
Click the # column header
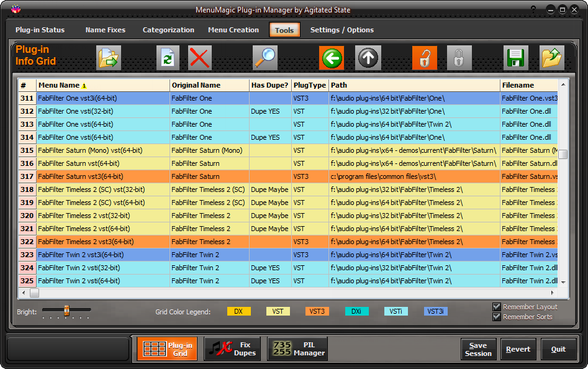pyautogui.click(x=27, y=85)
